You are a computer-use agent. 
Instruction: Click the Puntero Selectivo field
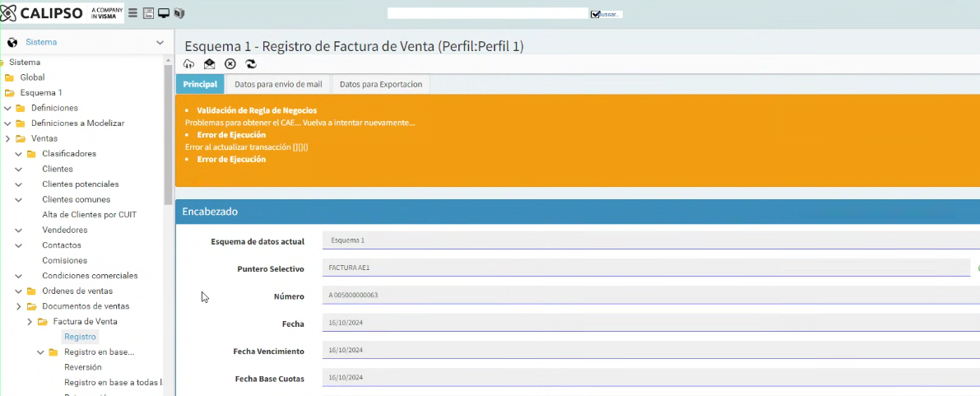pos(646,268)
